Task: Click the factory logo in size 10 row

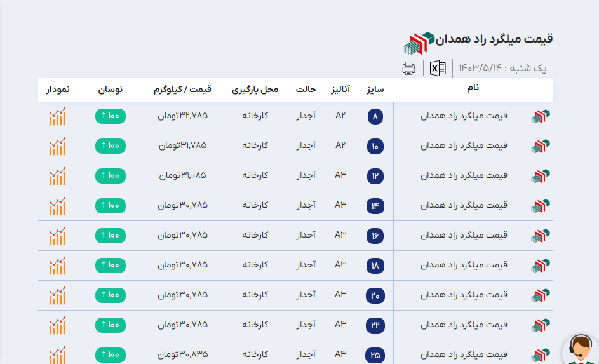Action: tap(541, 146)
